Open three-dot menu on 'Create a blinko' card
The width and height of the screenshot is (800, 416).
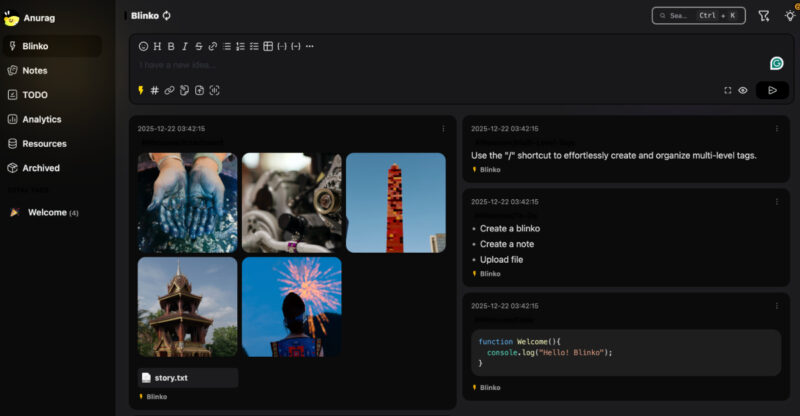tap(777, 202)
